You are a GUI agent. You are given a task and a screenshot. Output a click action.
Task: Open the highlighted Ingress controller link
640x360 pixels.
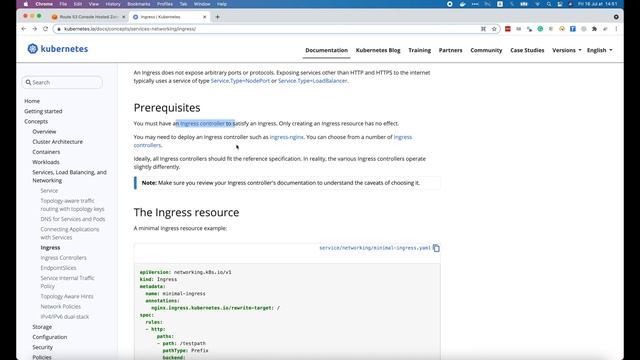(202, 123)
